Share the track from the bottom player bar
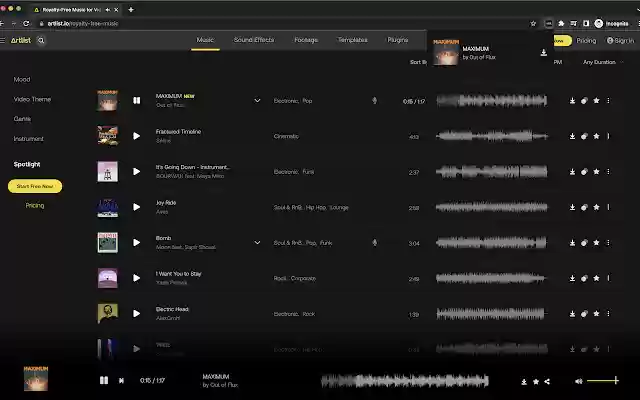 tap(547, 382)
